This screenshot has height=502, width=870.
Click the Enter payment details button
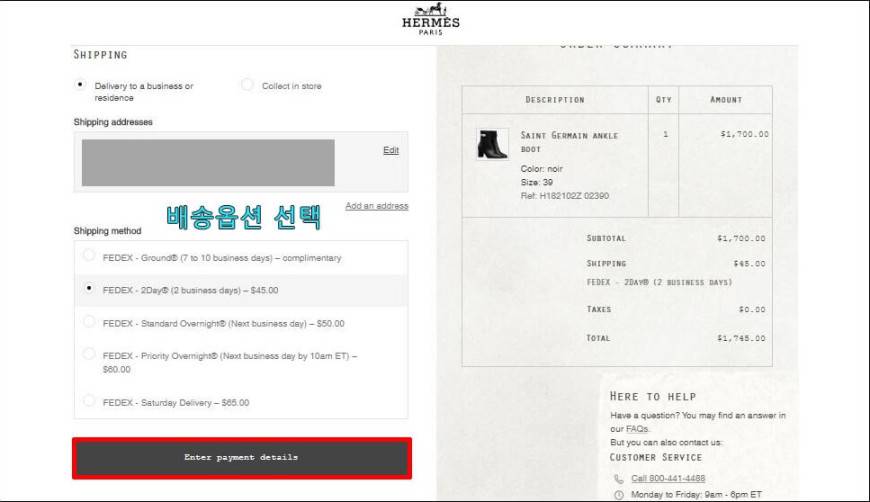[x=242, y=458]
